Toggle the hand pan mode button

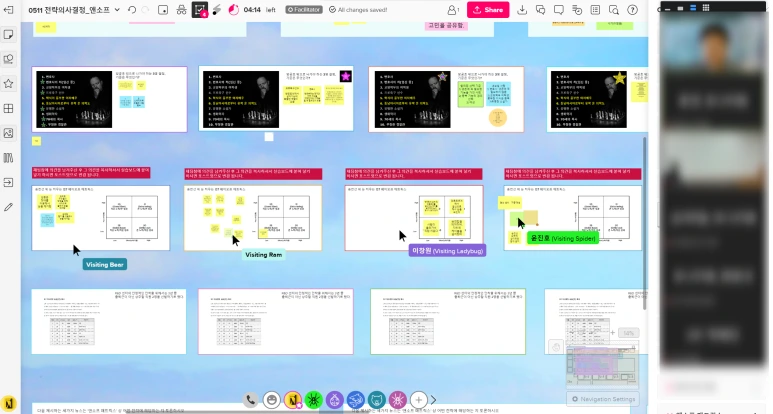coord(556,347)
